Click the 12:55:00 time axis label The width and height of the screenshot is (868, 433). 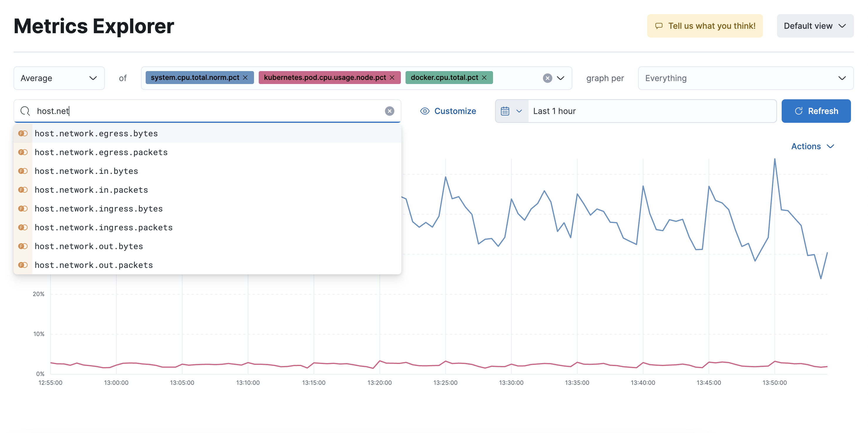click(50, 383)
